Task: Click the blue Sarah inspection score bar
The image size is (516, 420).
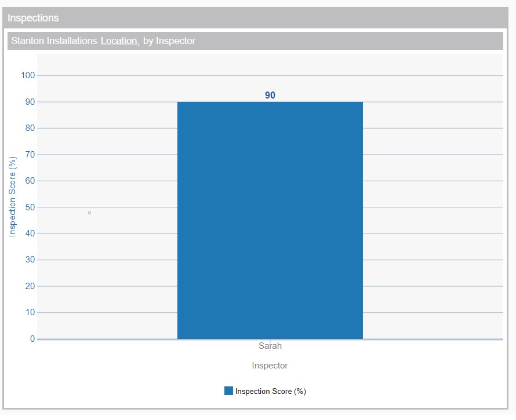Action: click(270, 220)
